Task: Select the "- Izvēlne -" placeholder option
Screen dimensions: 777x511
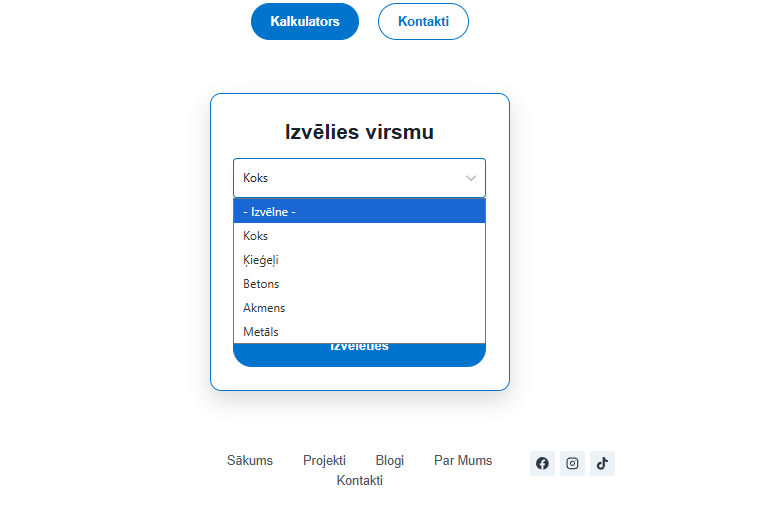Action: (359, 211)
